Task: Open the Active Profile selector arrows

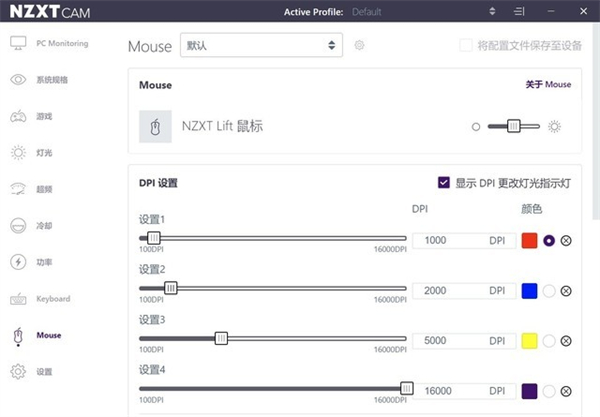Action: [490, 11]
